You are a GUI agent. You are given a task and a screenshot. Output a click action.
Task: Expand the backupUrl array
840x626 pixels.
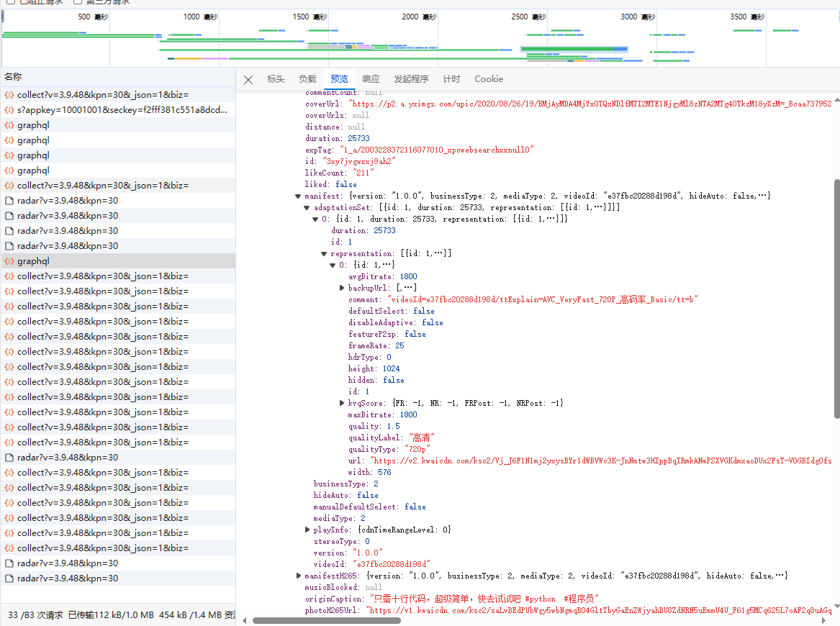click(x=342, y=288)
